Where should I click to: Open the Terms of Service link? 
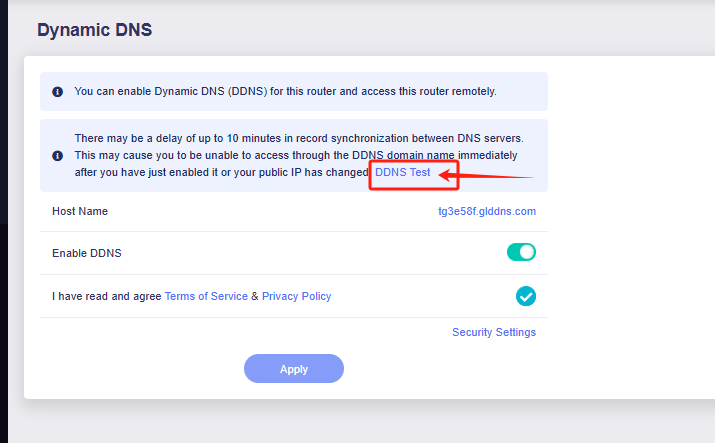pyautogui.click(x=206, y=296)
